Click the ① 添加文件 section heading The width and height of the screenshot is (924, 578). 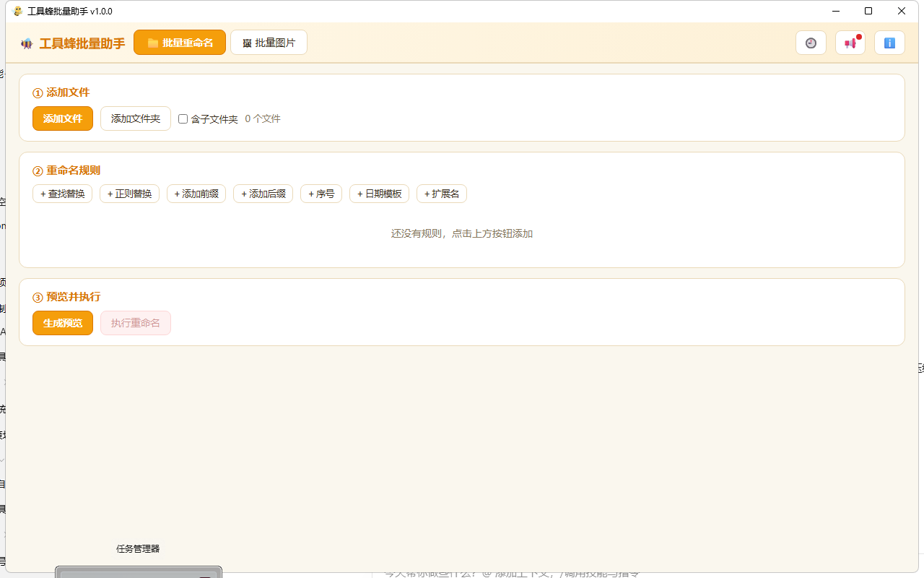pyautogui.click(x=61, y=92)
